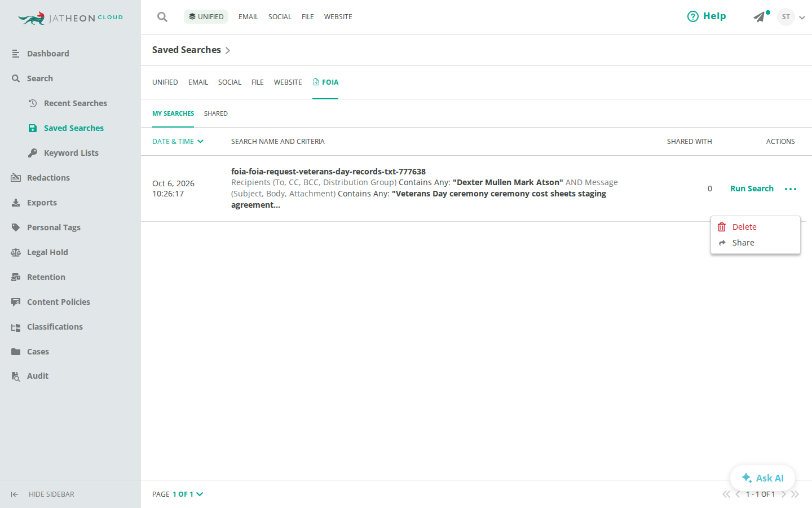
Task: Select Saved Searches in sidebar
Action: pyautogui.click(x=66, y=128)
